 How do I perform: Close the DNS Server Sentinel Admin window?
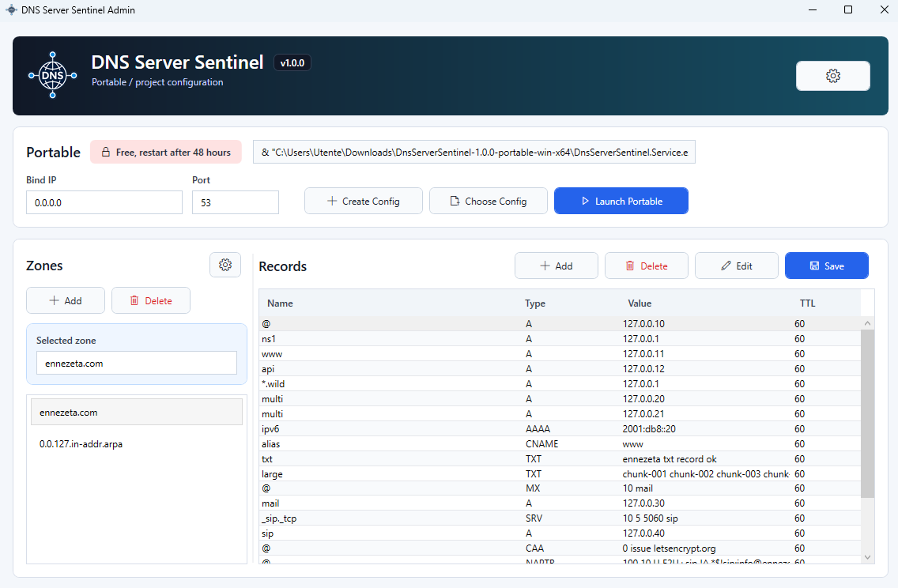[x=884, y=9]
